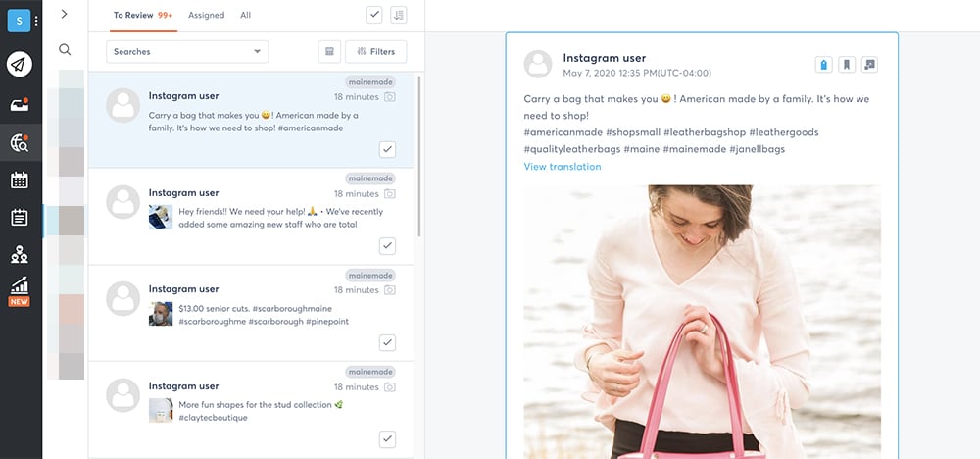Click the 'Instagram user' name in detail header
980x459 pixels.
(x=605, y=58)
